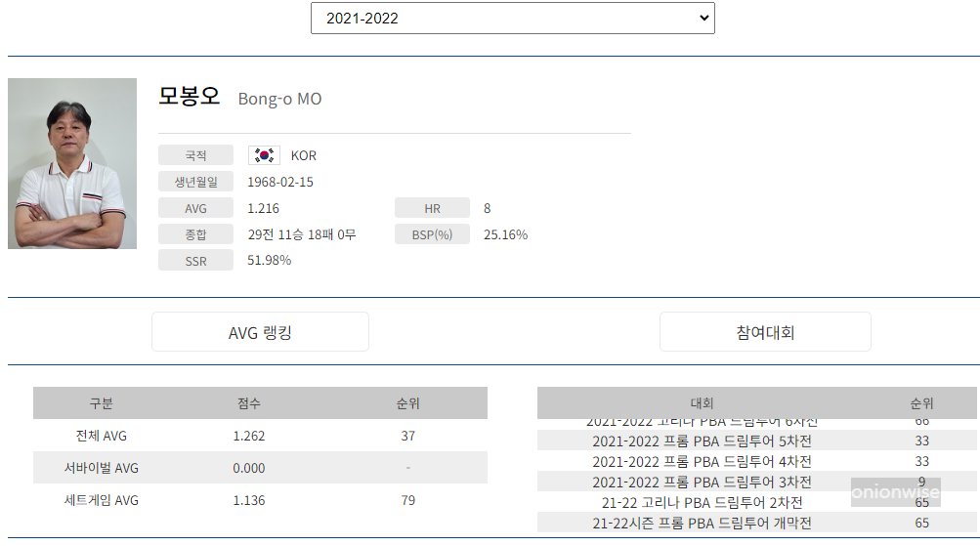Viewport: 980px width, 546px height.
Task: Click the Korean flag icon
Action: tap(264, 155)
